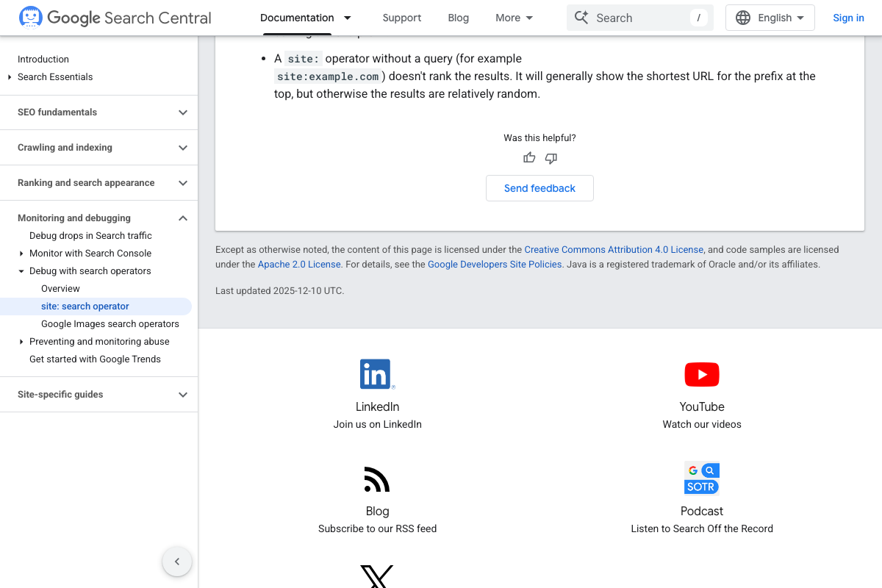Viewport: 882px width, 588px height.
Task: Click 'Listen to Search Off the Record' text
Action: tap(702, 528)
